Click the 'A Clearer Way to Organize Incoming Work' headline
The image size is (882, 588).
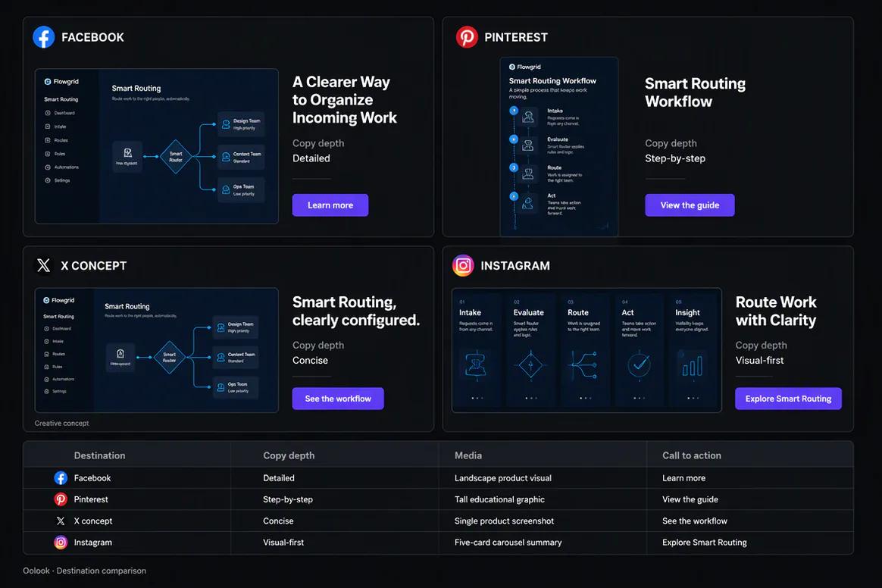(344, 99)
